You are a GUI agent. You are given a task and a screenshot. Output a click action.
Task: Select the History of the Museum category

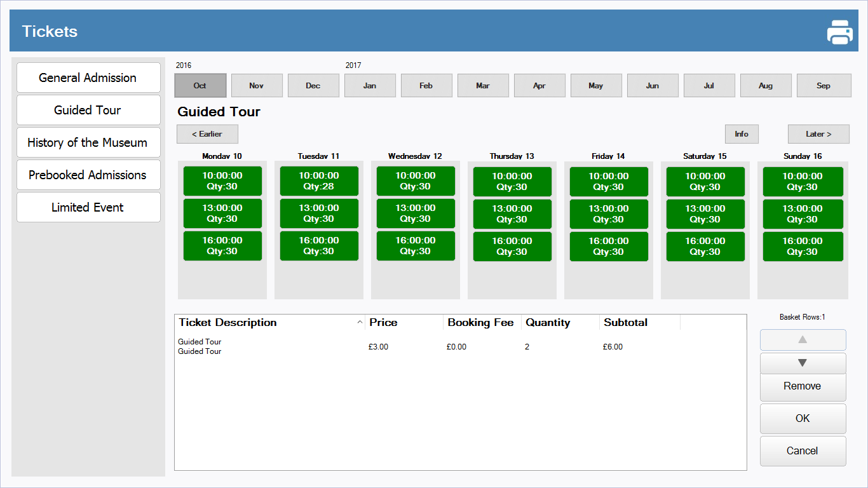88,142
